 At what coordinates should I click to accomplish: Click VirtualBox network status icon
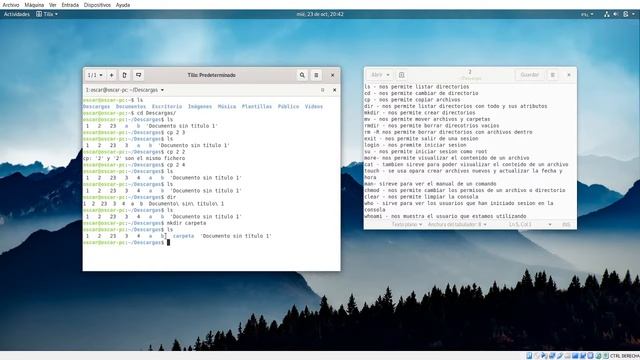(x=552, y=356)
